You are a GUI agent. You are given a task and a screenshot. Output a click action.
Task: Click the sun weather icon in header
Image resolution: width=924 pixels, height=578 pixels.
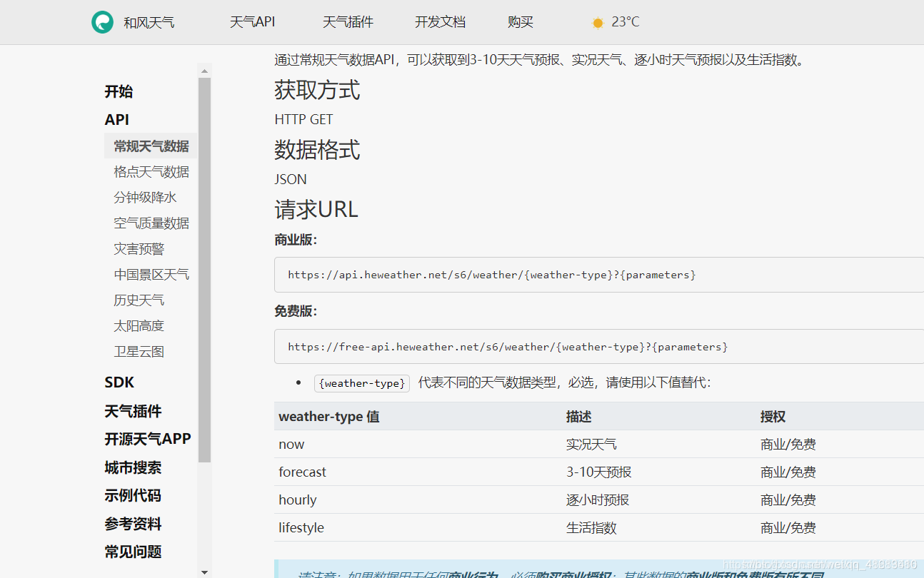coord(598,23)
